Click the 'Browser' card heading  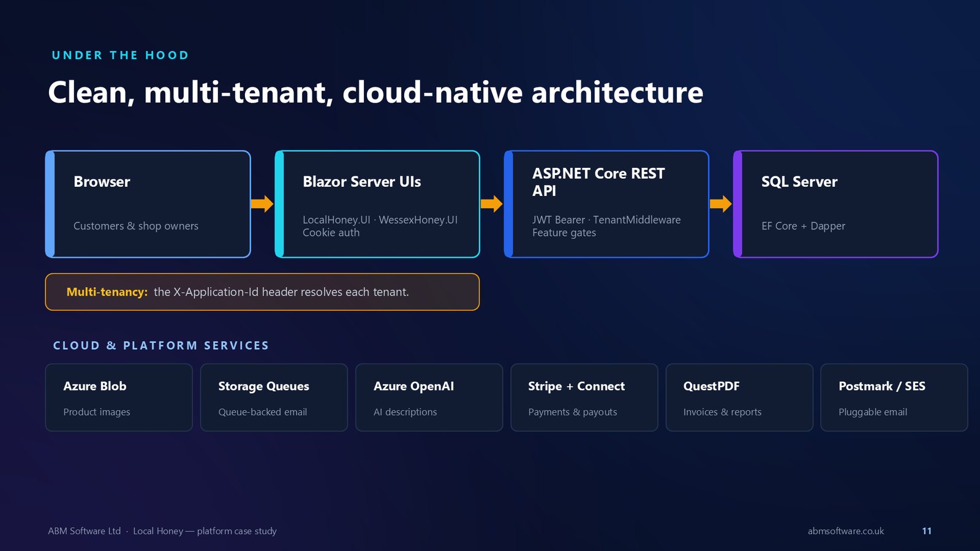[x=102, y=182]
